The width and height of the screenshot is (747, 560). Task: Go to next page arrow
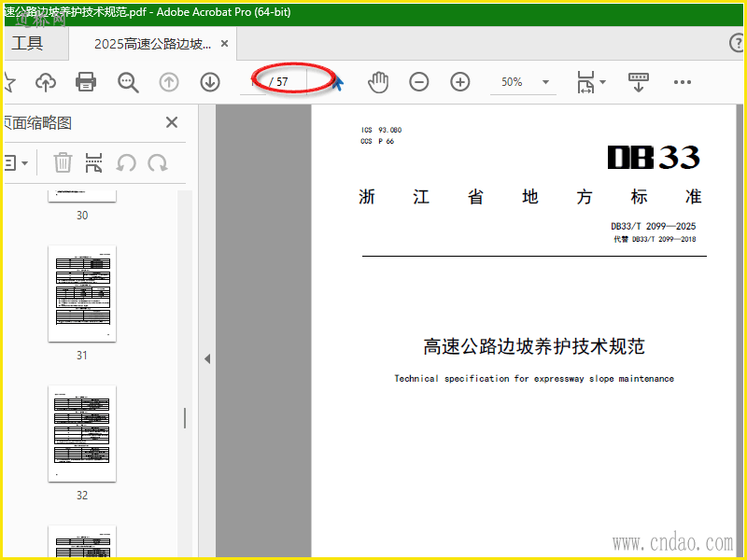pos(210,82)
